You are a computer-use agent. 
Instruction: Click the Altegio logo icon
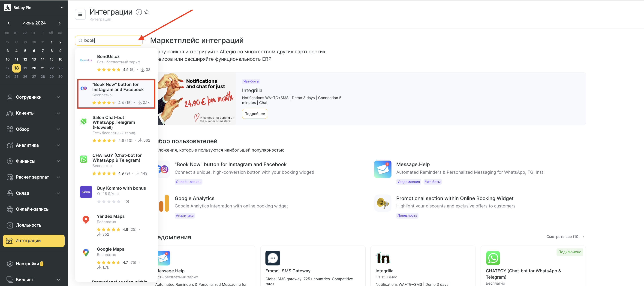pyautogui.click(x=7, y=7)
